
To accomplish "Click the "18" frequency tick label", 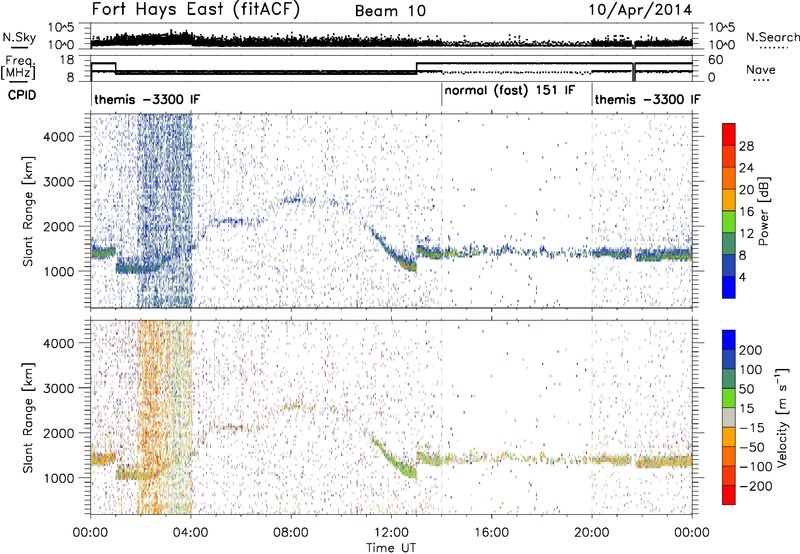I will 66,60.
